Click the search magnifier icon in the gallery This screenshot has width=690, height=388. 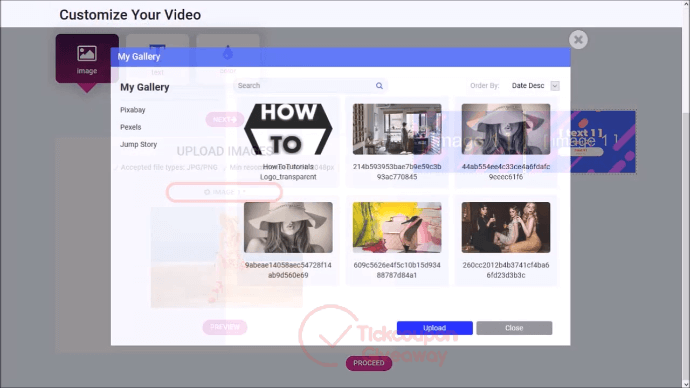pos(379,86)
